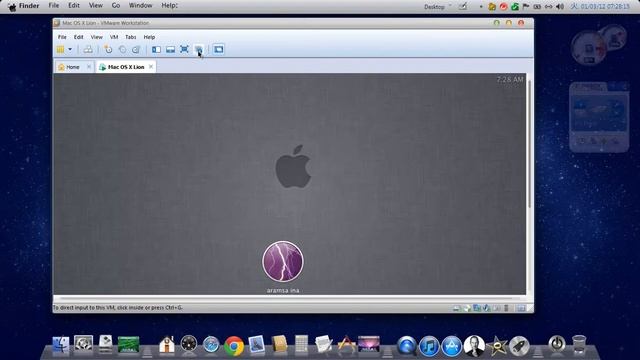
Task: Open the Window menu in the menu bar
Action: point(140,6)
